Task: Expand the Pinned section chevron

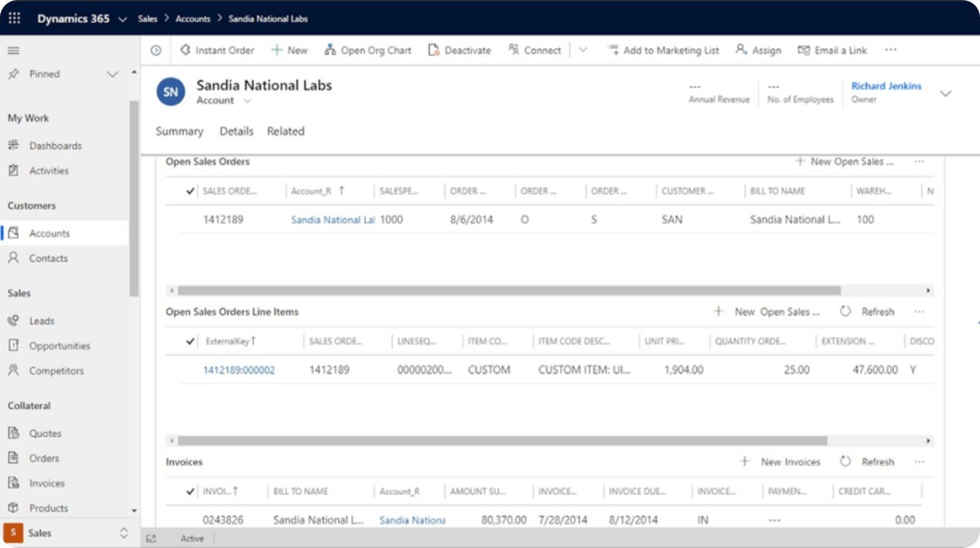Action: (x=112, y=74)
